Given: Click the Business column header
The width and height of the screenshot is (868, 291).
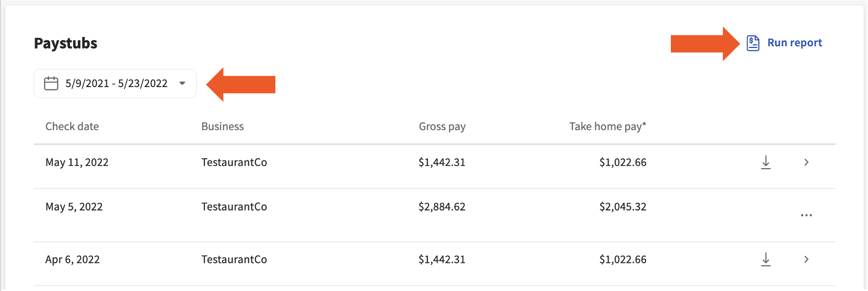Looking at the screenshot, I should click(223, 126).
